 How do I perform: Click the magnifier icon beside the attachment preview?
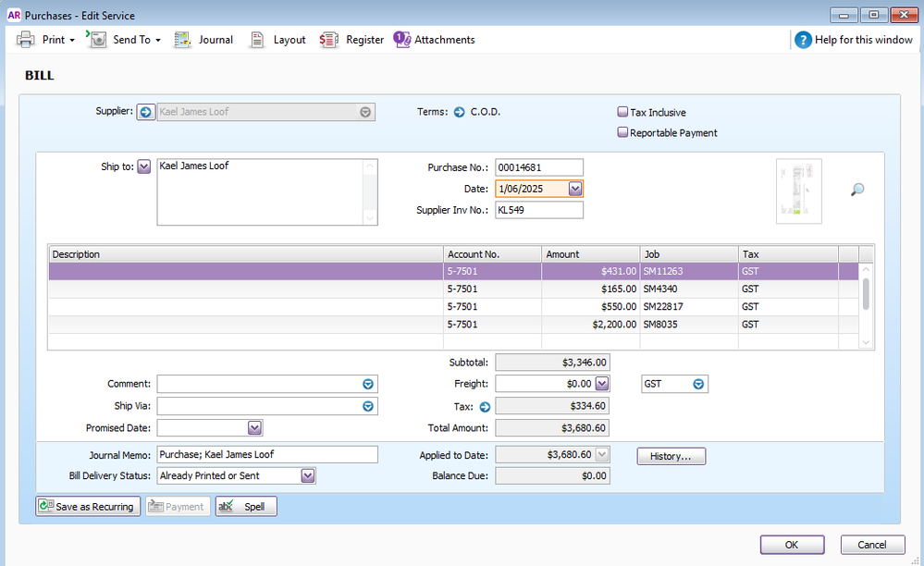tap(857, 190)
